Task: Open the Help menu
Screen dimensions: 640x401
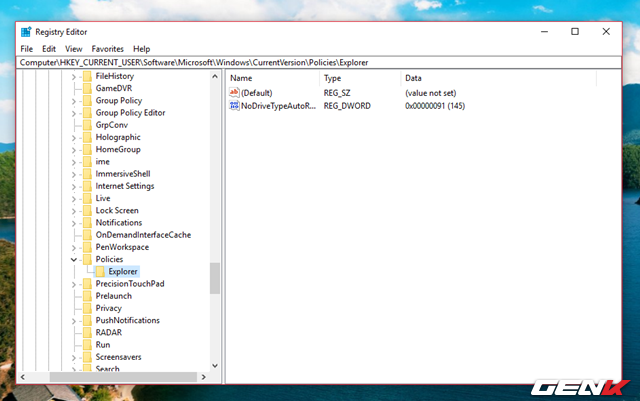Action: (x=141, y=49)
